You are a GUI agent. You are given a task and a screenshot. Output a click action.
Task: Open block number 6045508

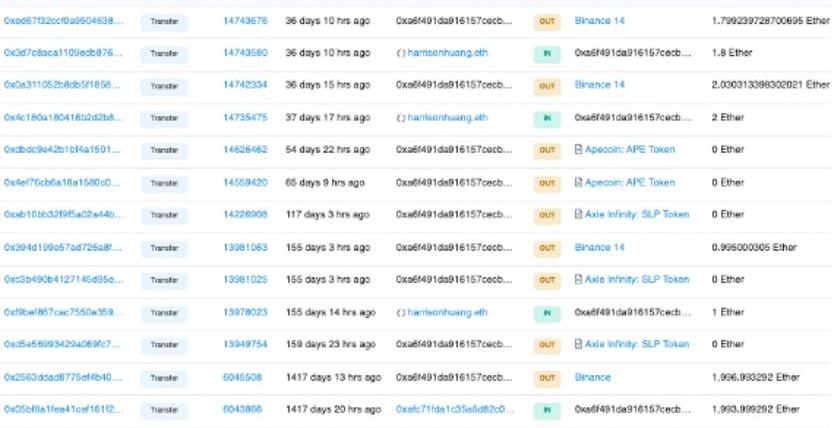click(x=242, y=377)
